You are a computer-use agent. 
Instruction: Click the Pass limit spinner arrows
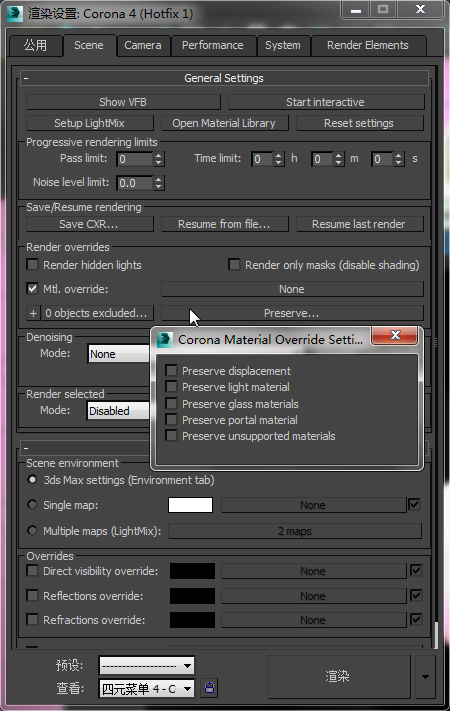click(158, 159)
